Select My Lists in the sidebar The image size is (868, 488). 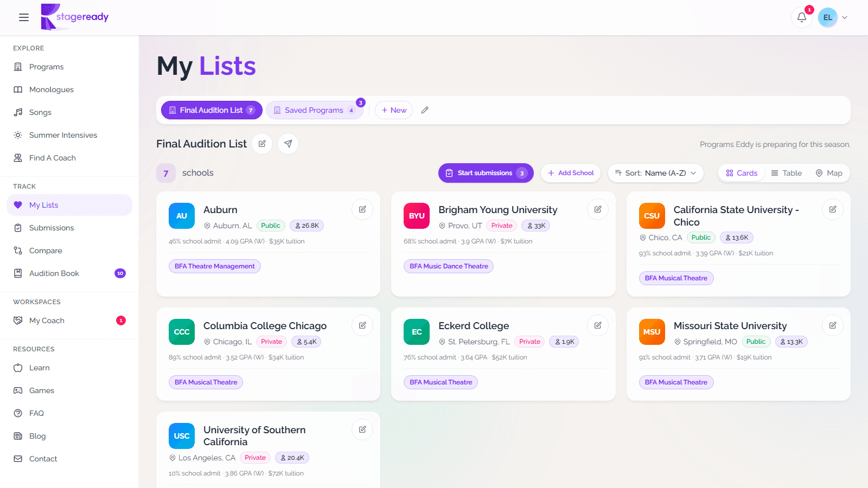pos(69,205)
